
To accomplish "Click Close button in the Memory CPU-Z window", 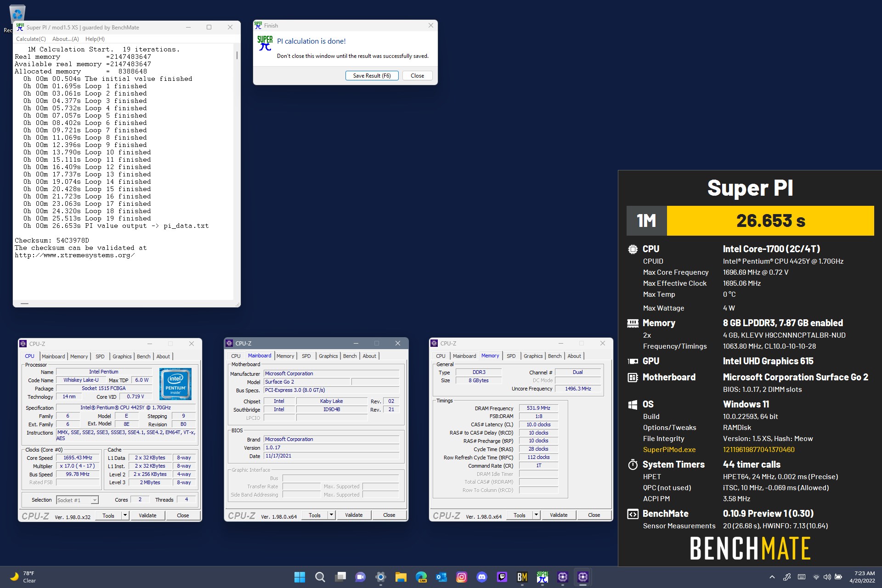I will (594, 515).
